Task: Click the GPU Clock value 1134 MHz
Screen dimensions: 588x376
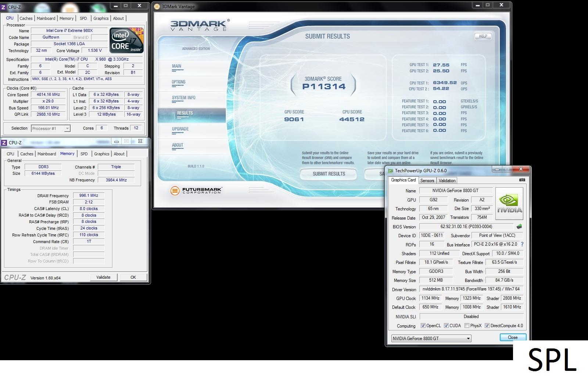Action: (x=431, y=299)
